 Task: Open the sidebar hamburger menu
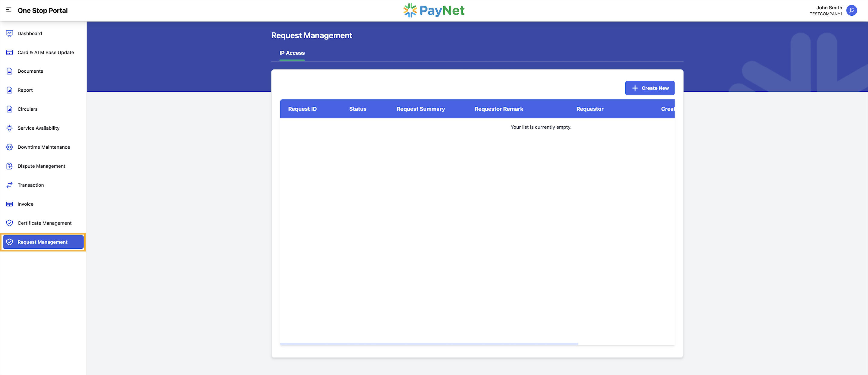[9, 10]
